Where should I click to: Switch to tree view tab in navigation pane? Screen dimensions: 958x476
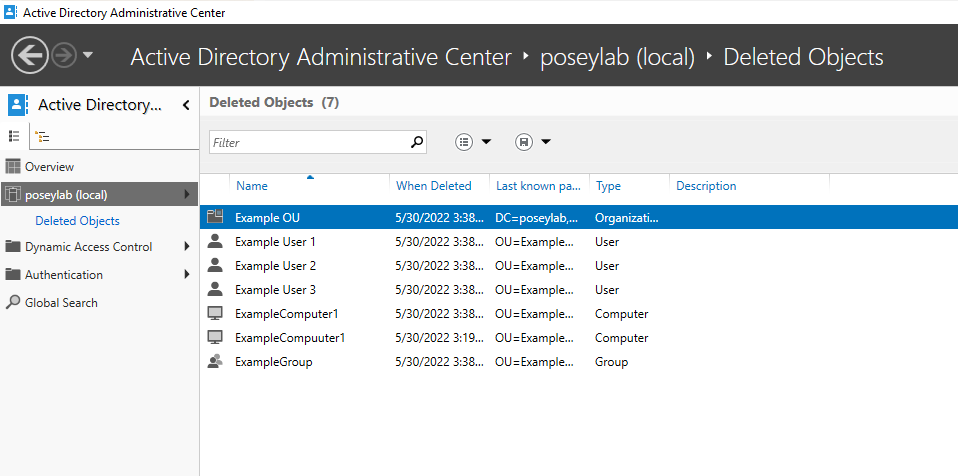[x=43, y=136]
